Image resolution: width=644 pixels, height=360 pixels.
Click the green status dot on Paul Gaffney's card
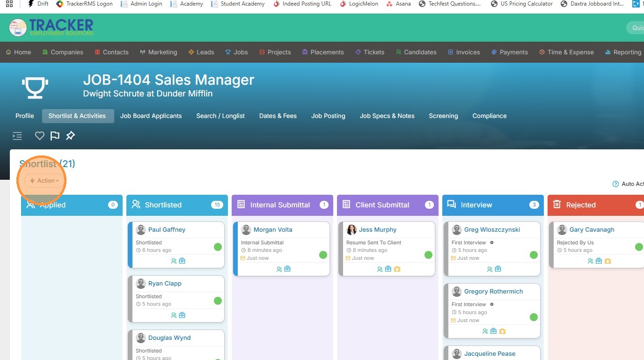coord(218,247)
